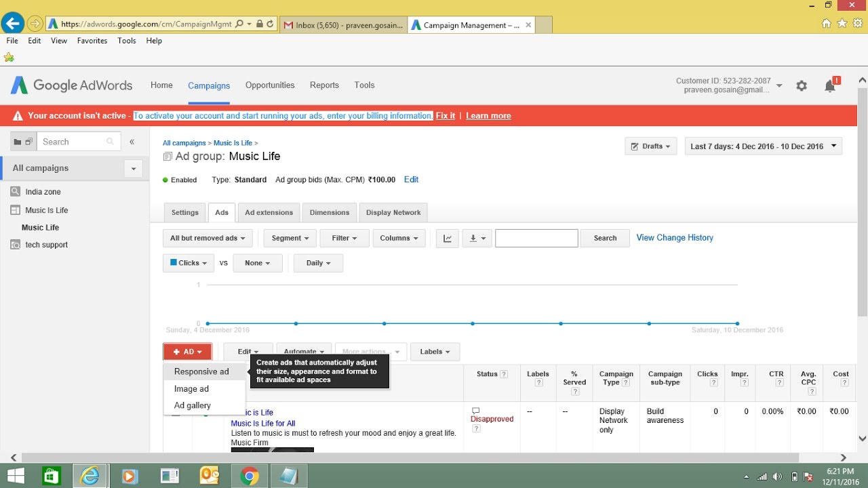Click the chart toggle graph icon
This screenshot has width=868, height=488.
448,238
